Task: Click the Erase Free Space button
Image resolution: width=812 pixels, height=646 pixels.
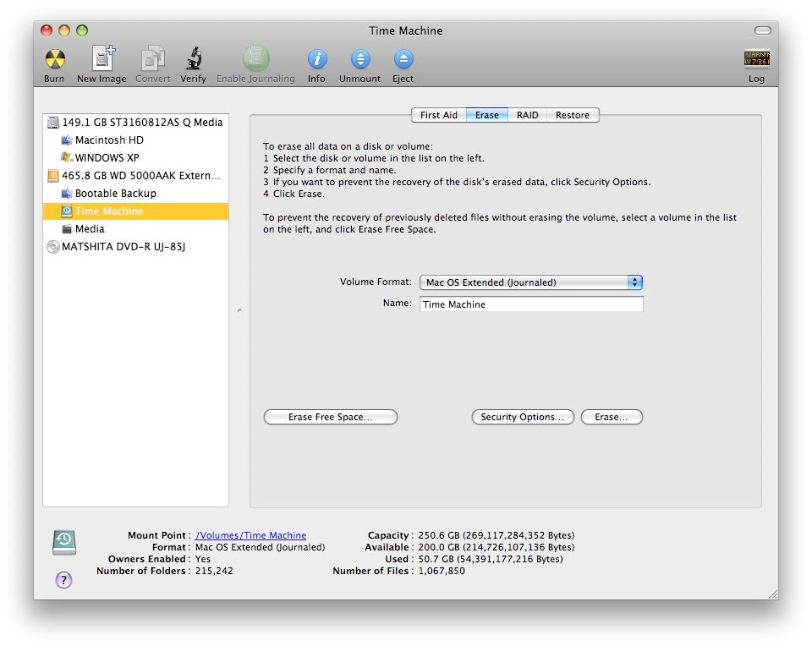Action: 330,417
